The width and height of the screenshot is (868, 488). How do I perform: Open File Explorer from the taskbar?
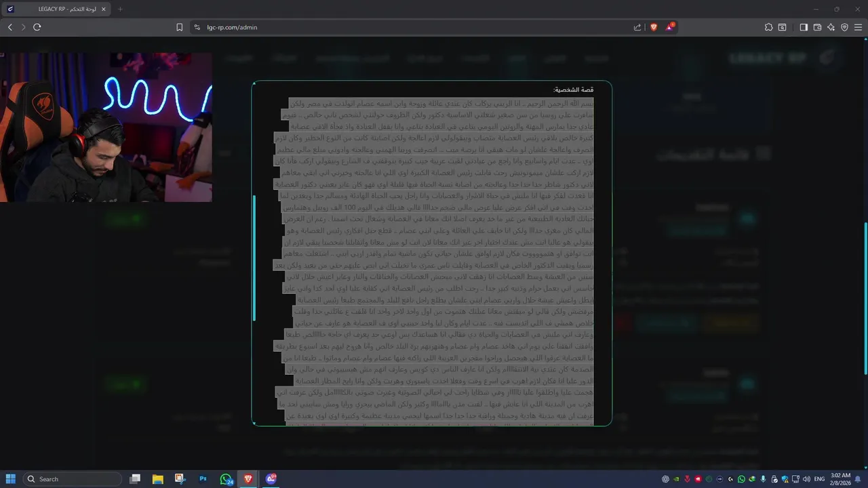(x=157, y=479)
